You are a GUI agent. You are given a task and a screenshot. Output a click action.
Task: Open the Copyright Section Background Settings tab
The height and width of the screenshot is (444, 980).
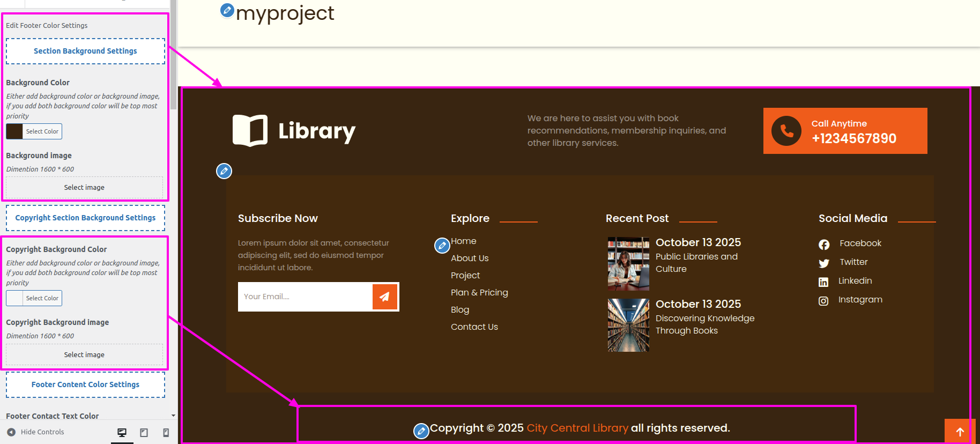tap(85, 218)
